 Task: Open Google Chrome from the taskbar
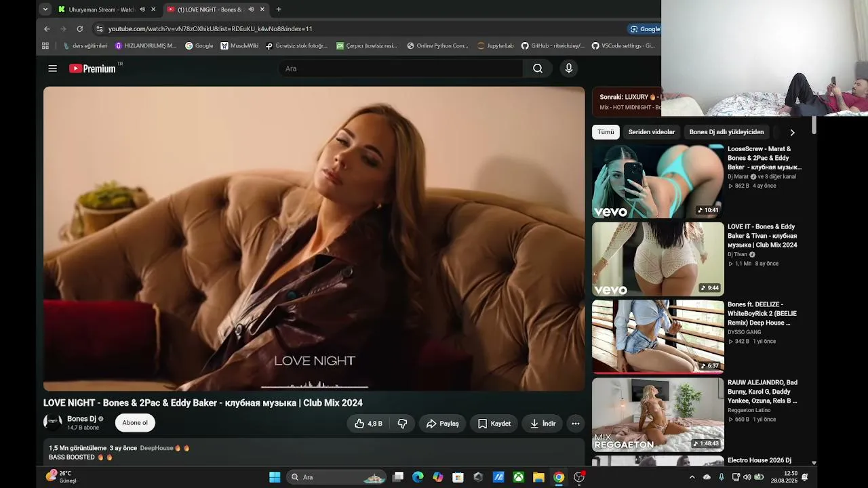click(559, 477)
